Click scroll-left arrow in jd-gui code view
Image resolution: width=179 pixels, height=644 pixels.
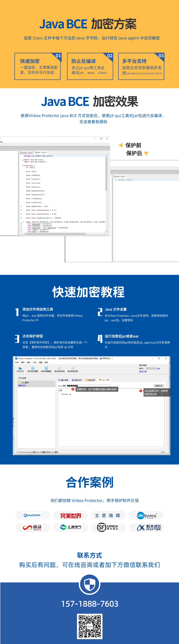tap(25, 234)
